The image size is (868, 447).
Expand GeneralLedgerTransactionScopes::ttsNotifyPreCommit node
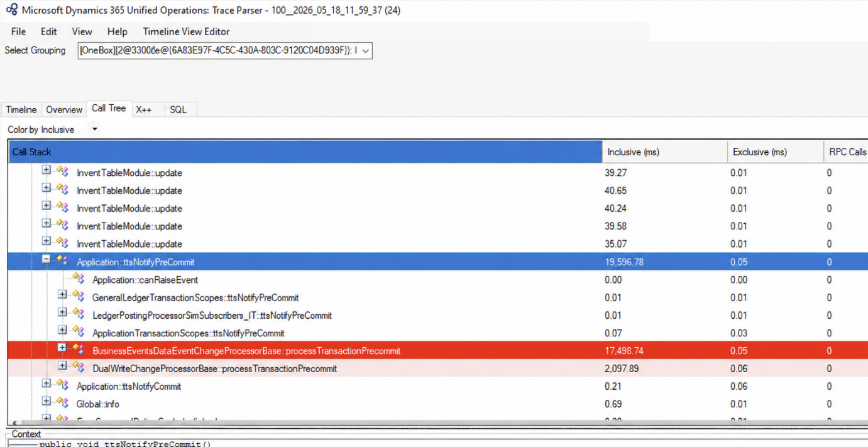click(x=62, y=294)
